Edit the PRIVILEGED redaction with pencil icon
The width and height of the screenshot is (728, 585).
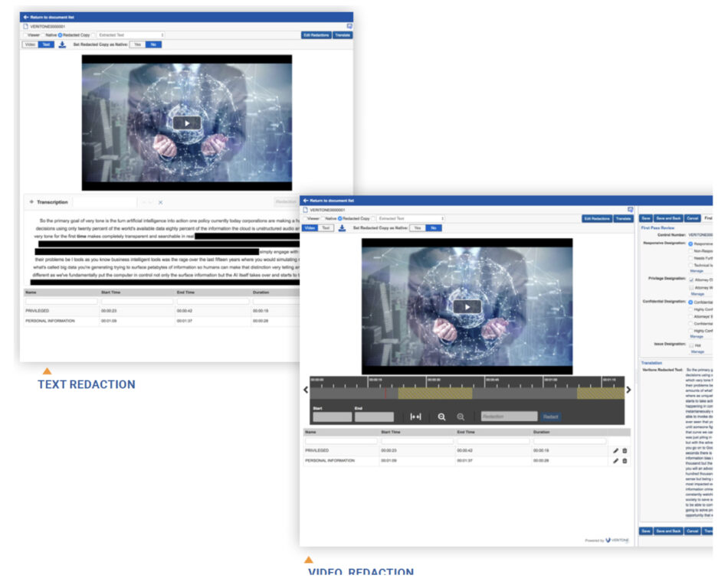615,450
